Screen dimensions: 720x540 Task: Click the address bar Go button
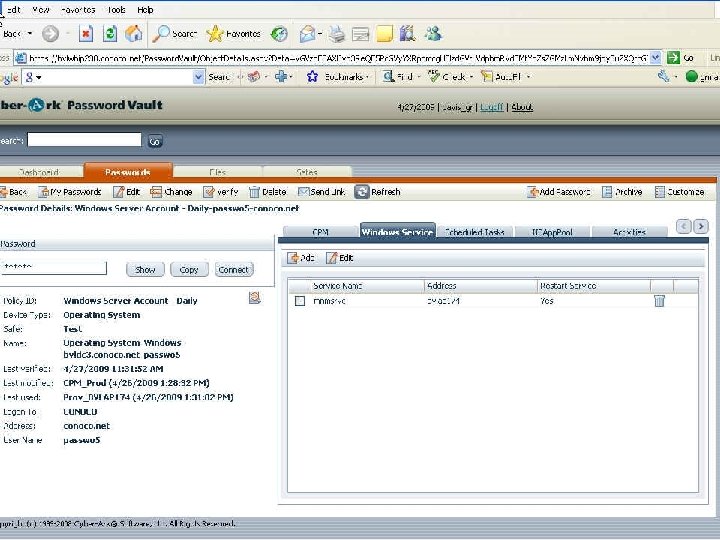[x=681, y=57]
